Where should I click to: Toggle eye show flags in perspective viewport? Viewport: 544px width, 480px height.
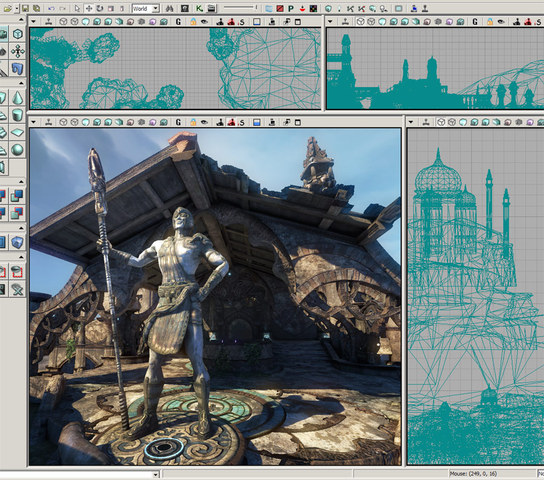click(x=204, y=122)
